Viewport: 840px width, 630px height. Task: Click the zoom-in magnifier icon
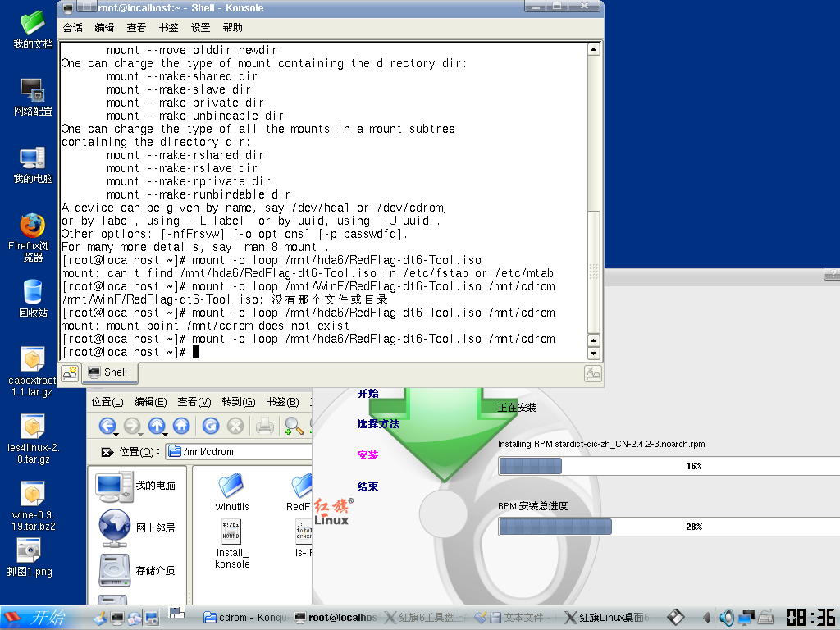coord(291,425)
